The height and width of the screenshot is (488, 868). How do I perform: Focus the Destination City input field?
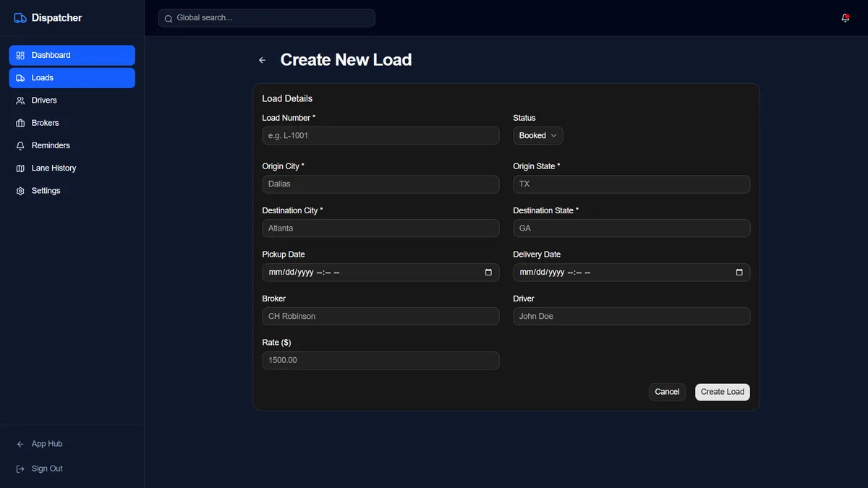coord(380,228)
